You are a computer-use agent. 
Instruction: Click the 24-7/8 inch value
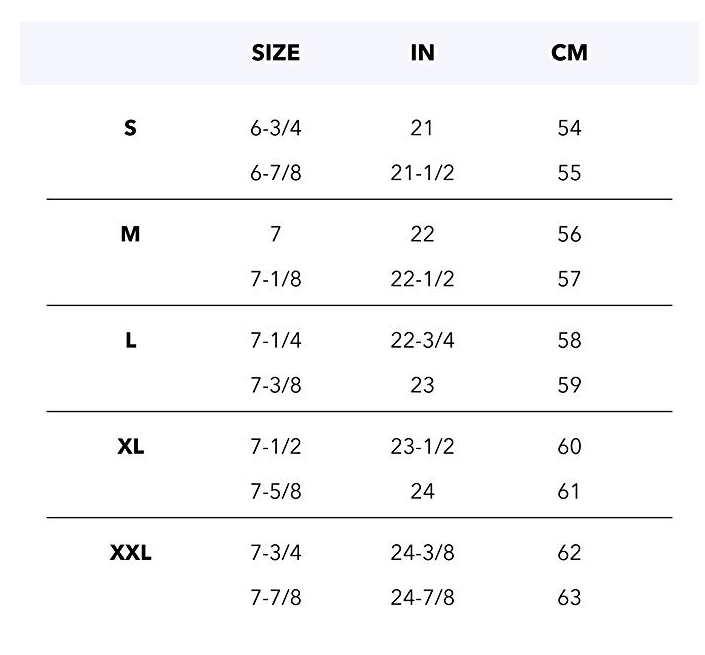(422, 597)
